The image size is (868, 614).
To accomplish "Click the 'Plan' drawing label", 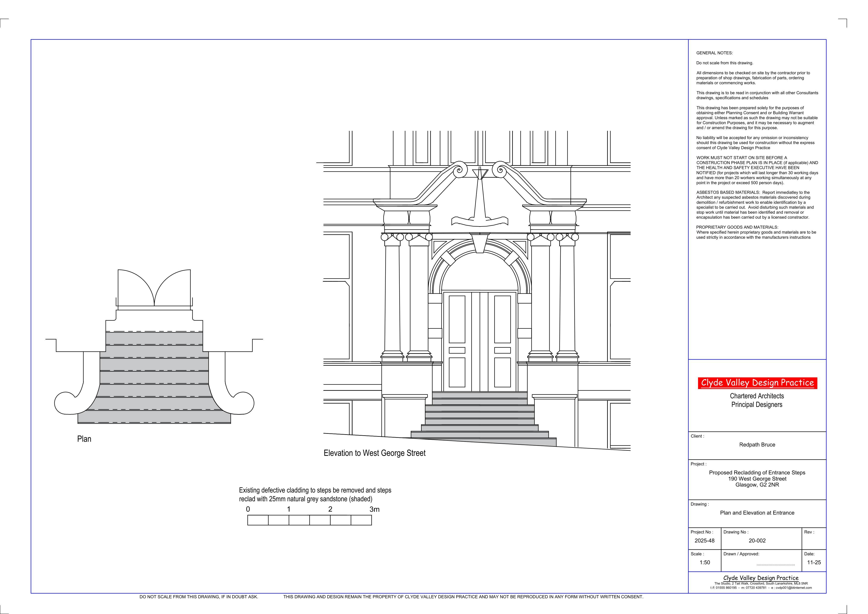I will pos(84,439).
